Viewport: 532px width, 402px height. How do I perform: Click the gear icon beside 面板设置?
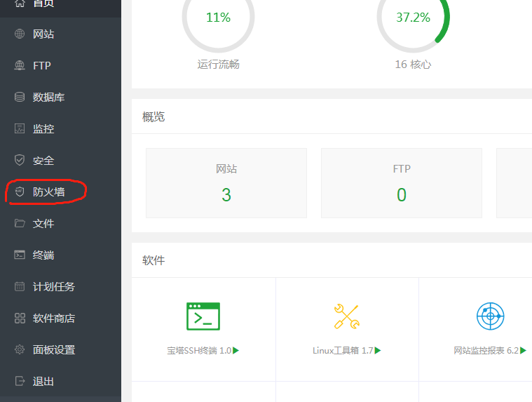(20, 349)
